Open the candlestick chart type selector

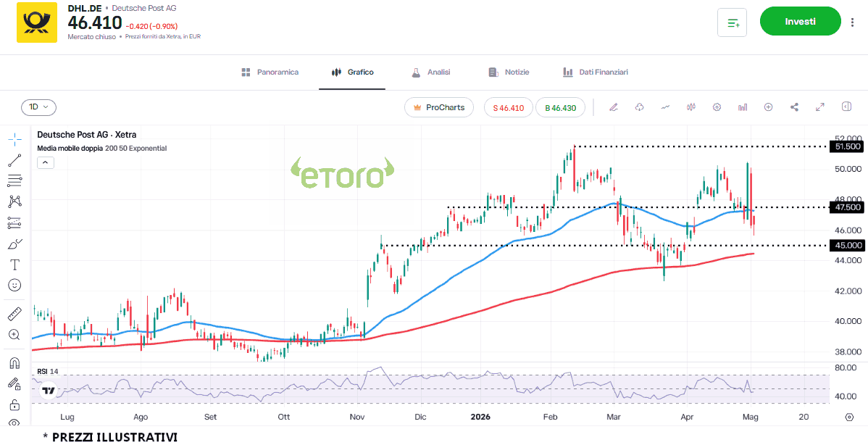click(x=691, y=107)
